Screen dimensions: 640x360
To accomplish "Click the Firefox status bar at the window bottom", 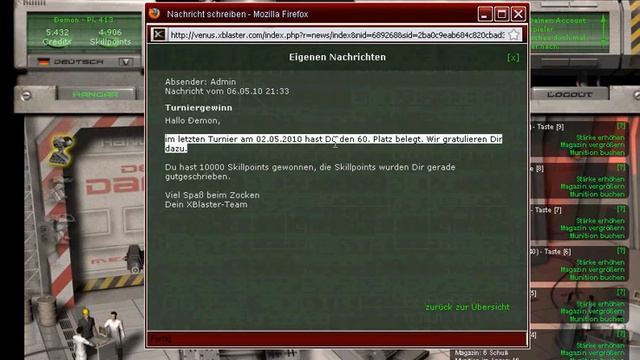I will pyautogui.click(x=337, y=339).
